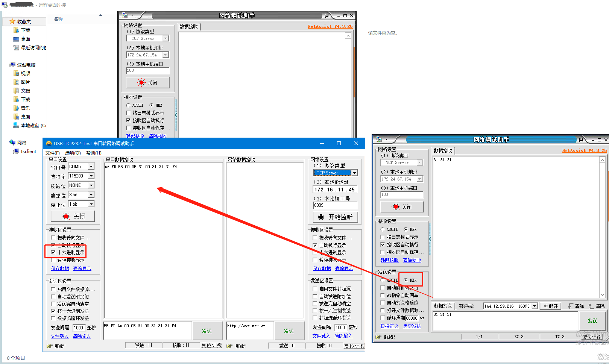This screenshot has height=364, width=609.
Task: Click serial 清除输入 link in USR-TCP232
Action: 82,336
